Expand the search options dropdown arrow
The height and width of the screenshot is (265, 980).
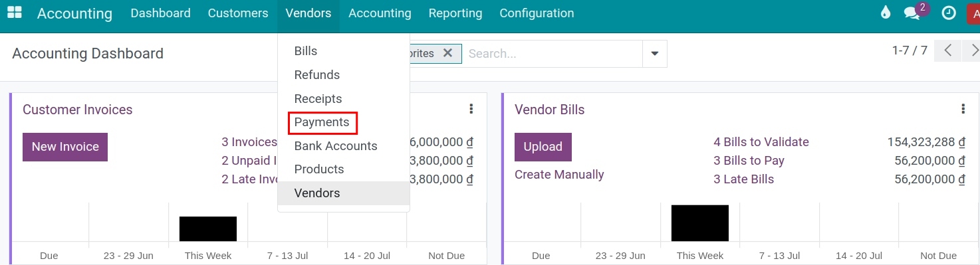655,54
